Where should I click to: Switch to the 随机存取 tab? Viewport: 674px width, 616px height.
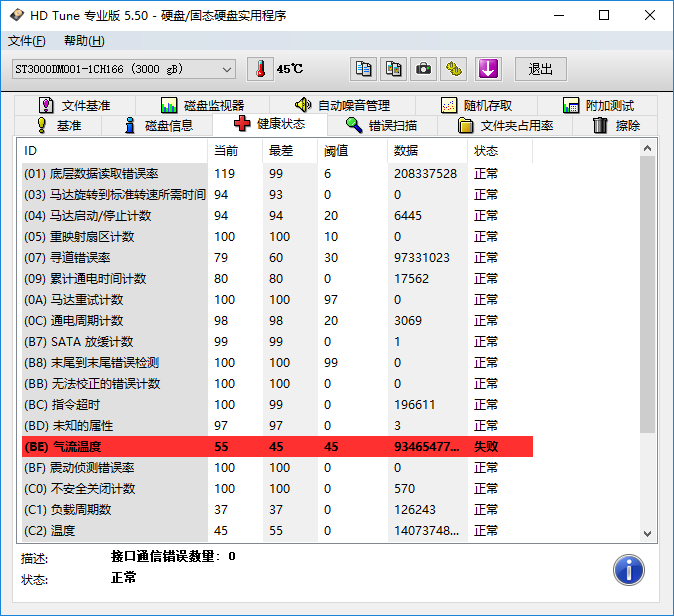(476, 105)
